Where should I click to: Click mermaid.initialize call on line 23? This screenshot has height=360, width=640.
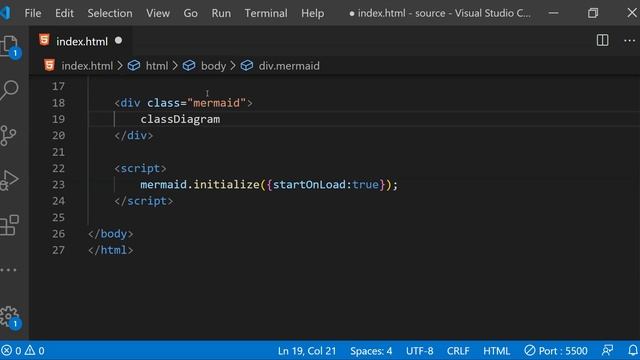pos(200,184)
